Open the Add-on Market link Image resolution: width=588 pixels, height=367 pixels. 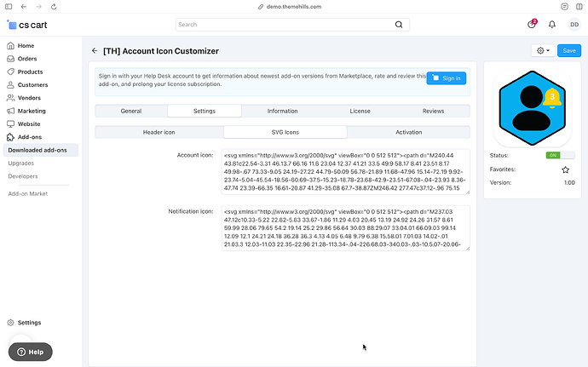[28, 194]
